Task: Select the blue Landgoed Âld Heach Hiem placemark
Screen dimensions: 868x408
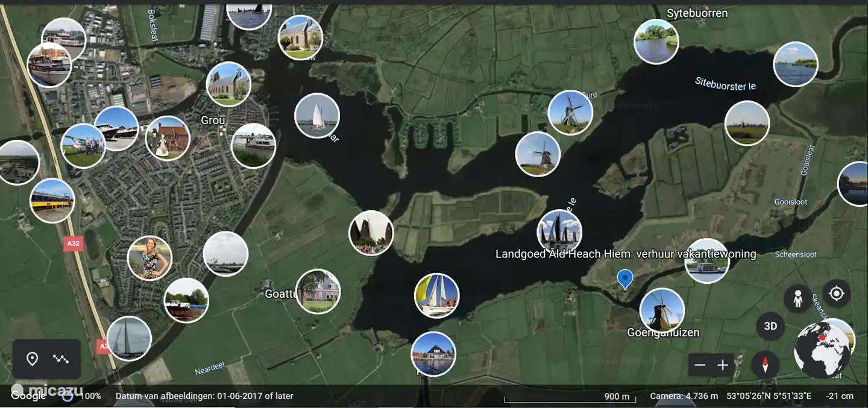Action: (x=625, y=278)
